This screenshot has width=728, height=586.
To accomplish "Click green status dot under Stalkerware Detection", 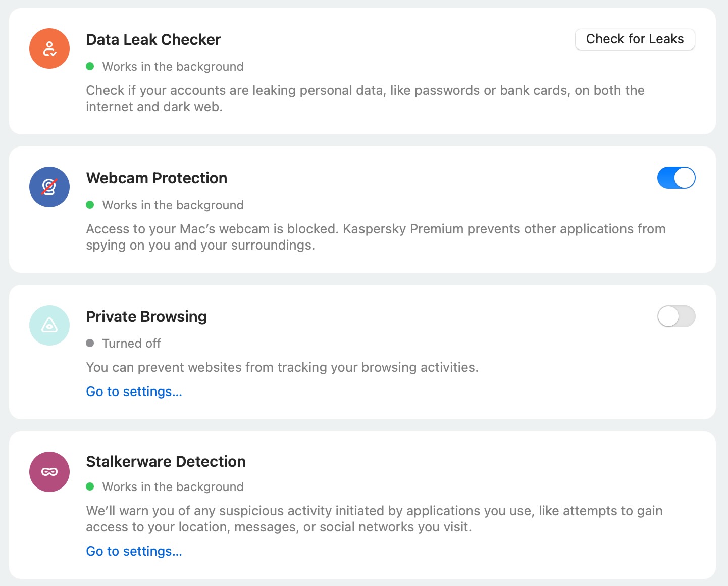I will [x=90, y=486].
